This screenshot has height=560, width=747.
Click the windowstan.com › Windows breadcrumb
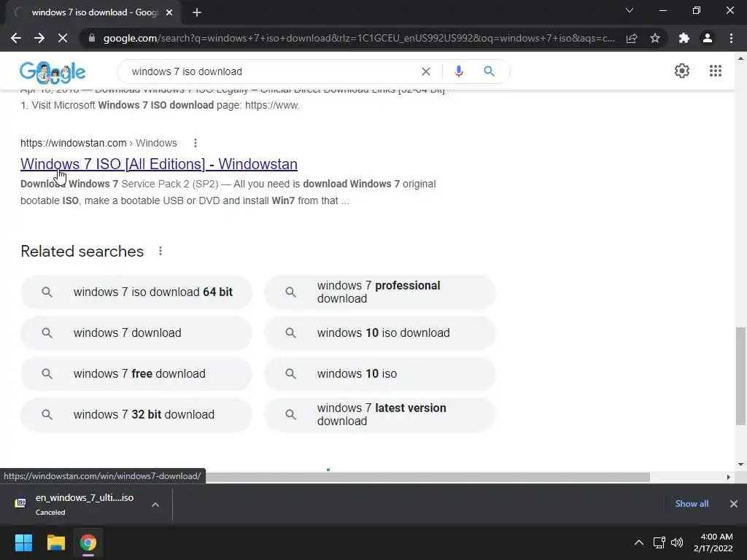98,143
